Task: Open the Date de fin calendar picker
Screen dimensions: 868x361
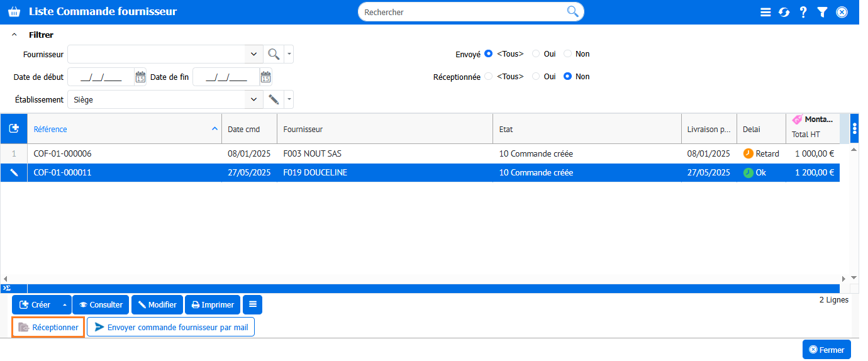Action: [x=265, y=77]
